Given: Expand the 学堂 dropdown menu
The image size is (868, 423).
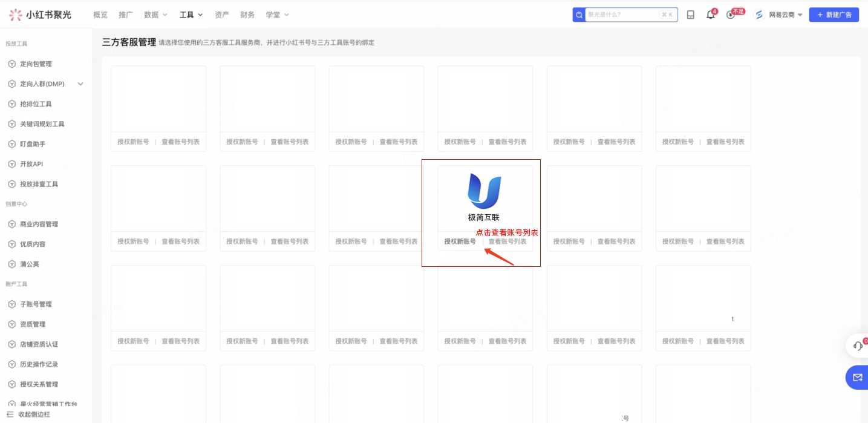Looking at the screenshot, I should coord(277,15).
